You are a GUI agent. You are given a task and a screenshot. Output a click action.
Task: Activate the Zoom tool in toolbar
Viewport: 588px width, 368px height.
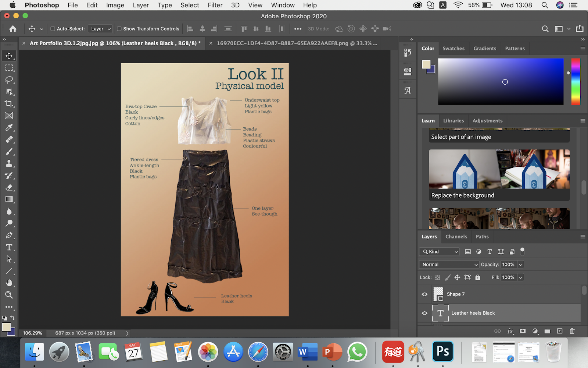9,295
